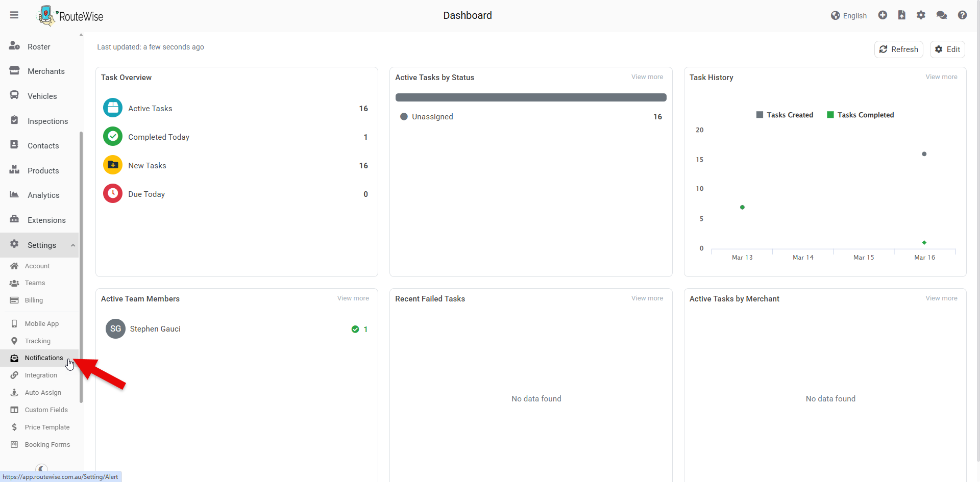The height and width of the screenshot is (482, 980).
Task: Open the settings gear icon in header
Action: click(x=921, y=15)
